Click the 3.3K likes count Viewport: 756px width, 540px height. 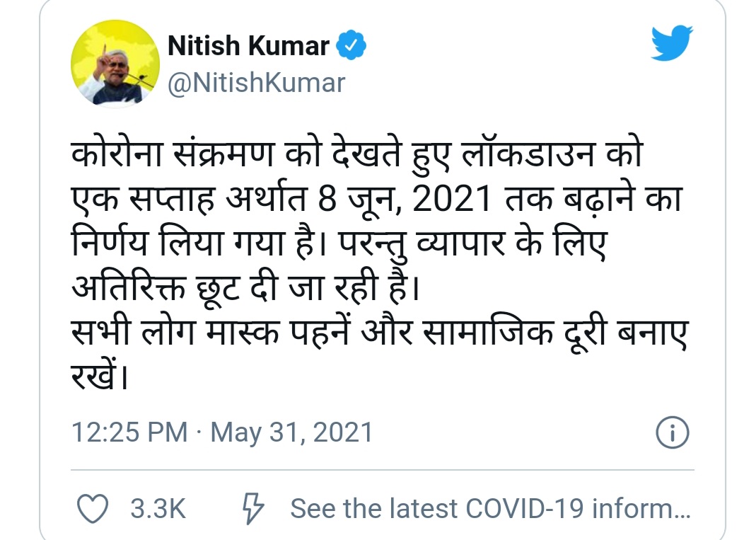point(157,508)
